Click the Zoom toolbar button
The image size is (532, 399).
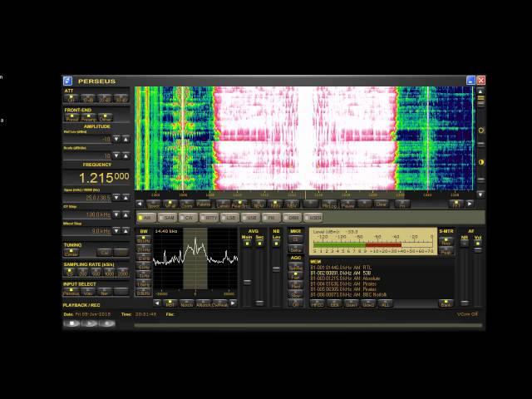coord(186,204)
